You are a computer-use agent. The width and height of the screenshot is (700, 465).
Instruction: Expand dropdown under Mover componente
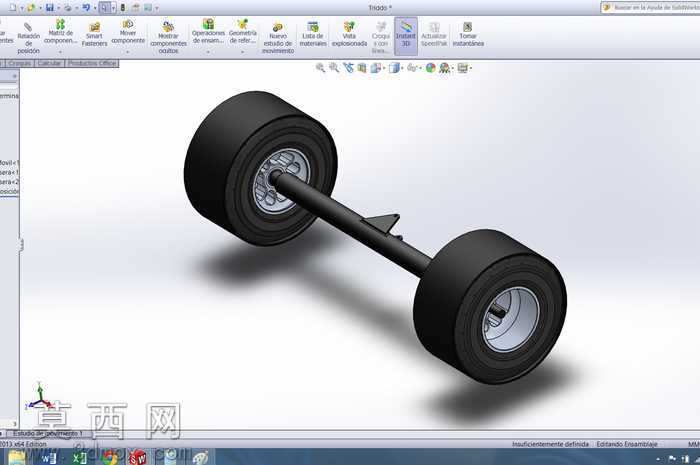(x=128, y=52)
